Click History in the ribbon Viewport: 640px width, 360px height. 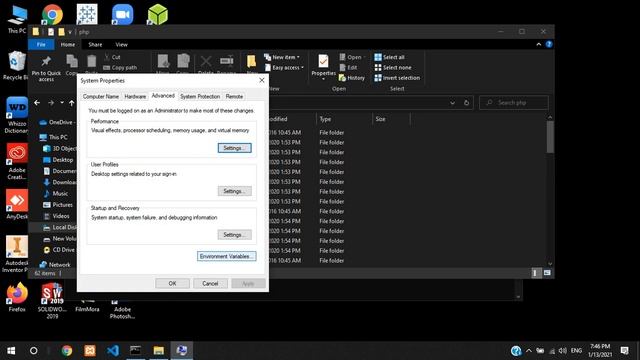pos(352,78)
